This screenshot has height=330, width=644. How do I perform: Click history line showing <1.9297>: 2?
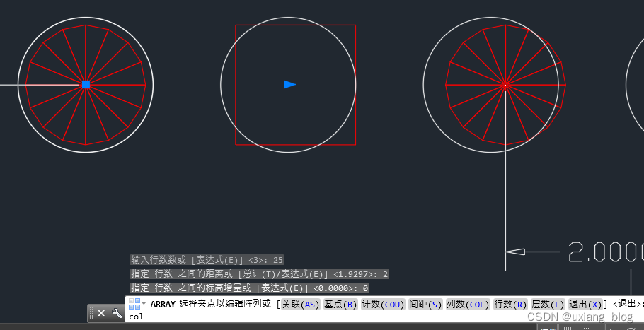(x=260, y=274)
